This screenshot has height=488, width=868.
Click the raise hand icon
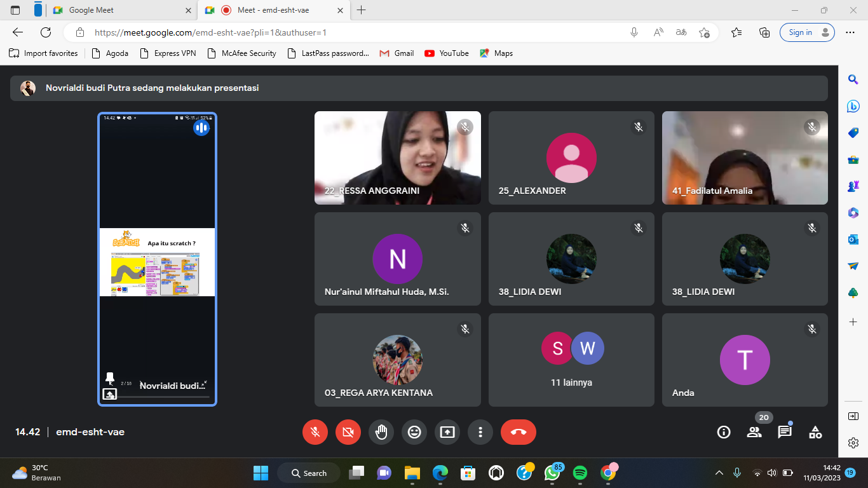pos(381,432)
